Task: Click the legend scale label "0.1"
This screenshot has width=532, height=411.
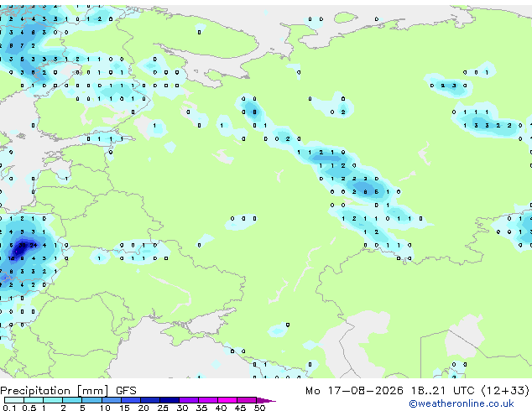Action: click(x=9, y=408)
